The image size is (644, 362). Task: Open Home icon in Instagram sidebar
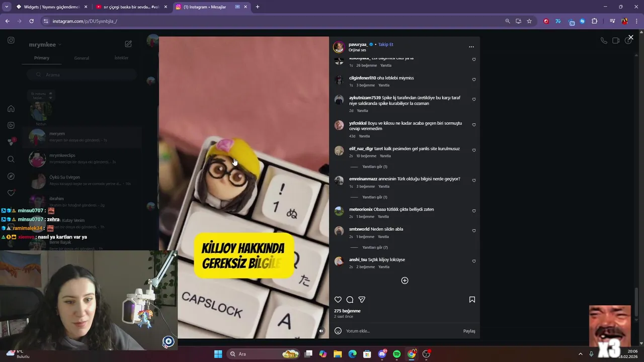[11, 109]
